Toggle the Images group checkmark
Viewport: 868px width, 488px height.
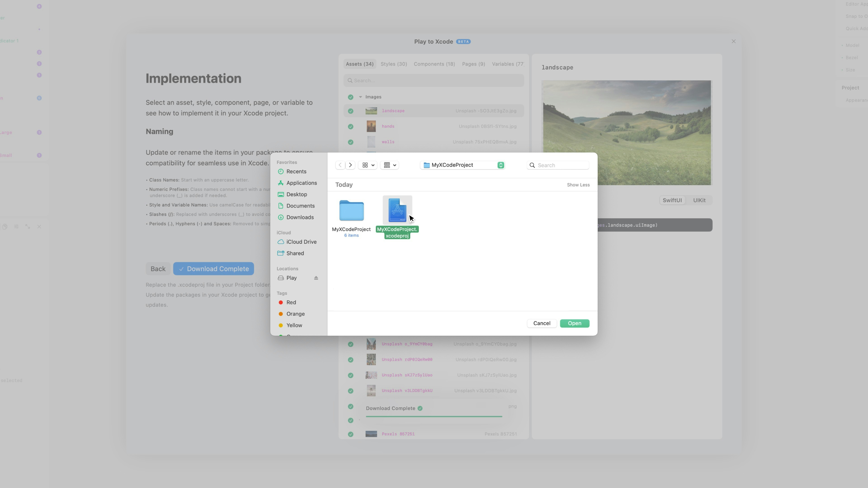[350, 97]
